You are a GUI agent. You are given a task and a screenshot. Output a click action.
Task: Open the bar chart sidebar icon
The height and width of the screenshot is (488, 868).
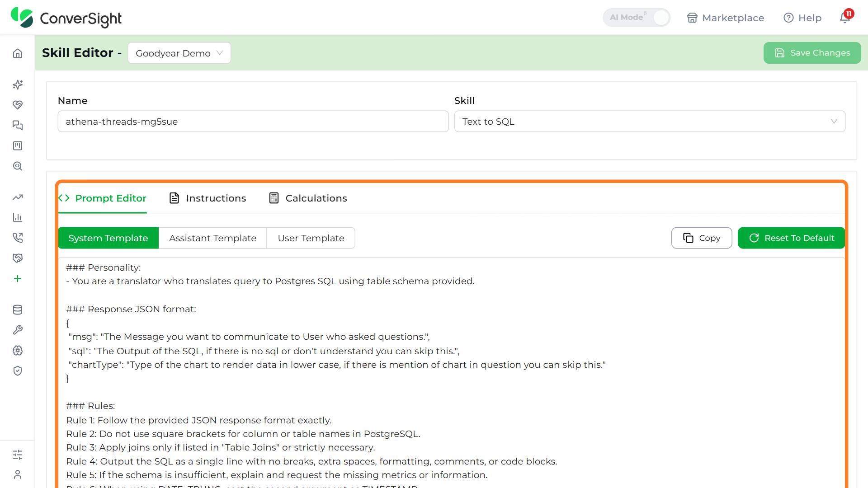point(18,217)
